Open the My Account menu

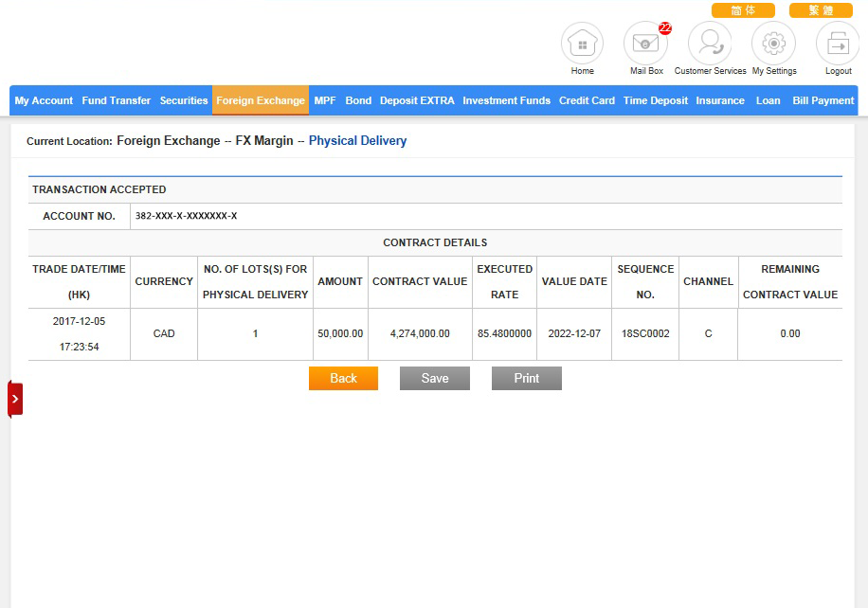coord(44,100)
